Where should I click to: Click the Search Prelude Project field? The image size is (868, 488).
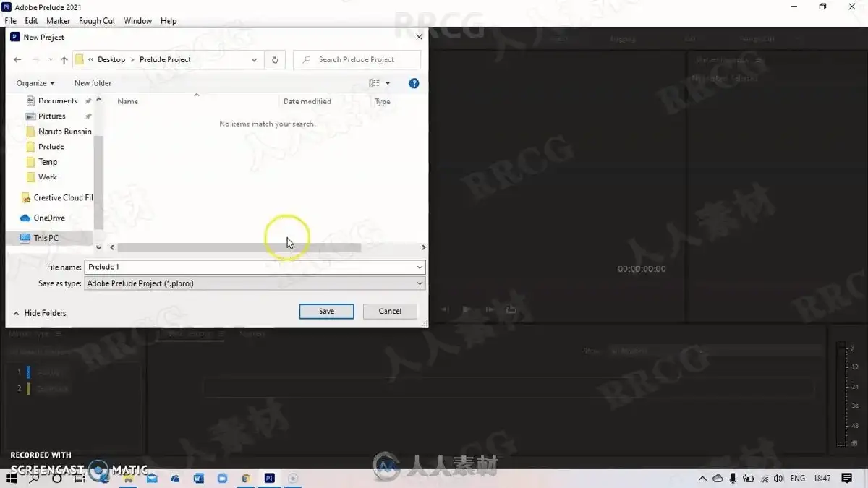357,60
